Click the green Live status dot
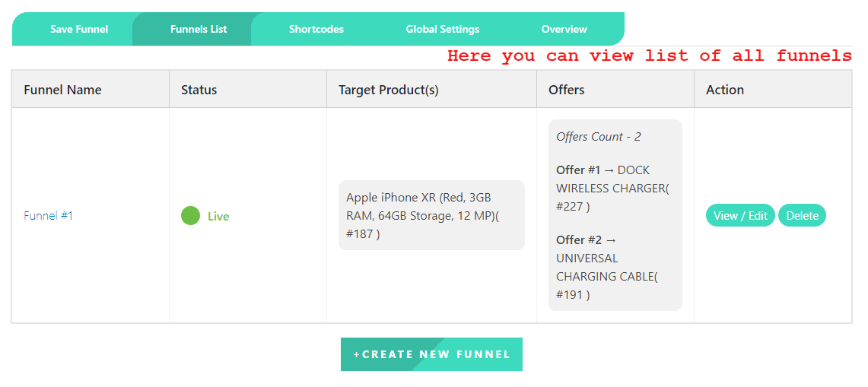868x387 pixels. (190, 216)
